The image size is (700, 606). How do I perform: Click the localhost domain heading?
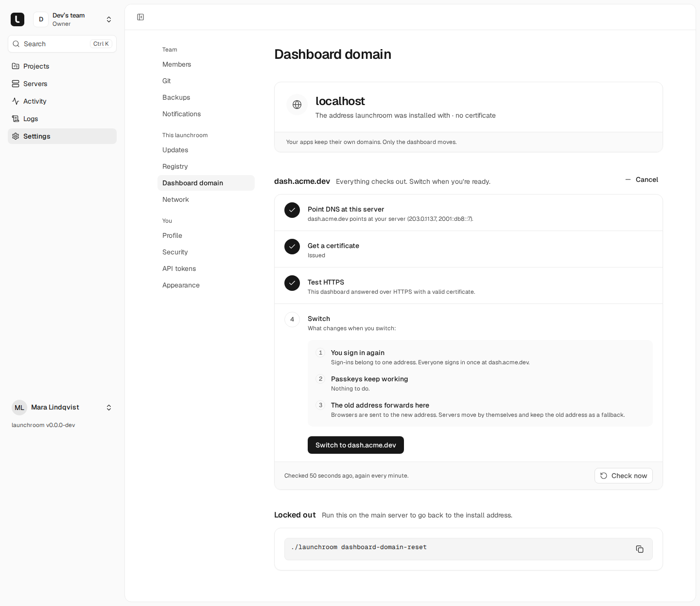pos(340,101)
